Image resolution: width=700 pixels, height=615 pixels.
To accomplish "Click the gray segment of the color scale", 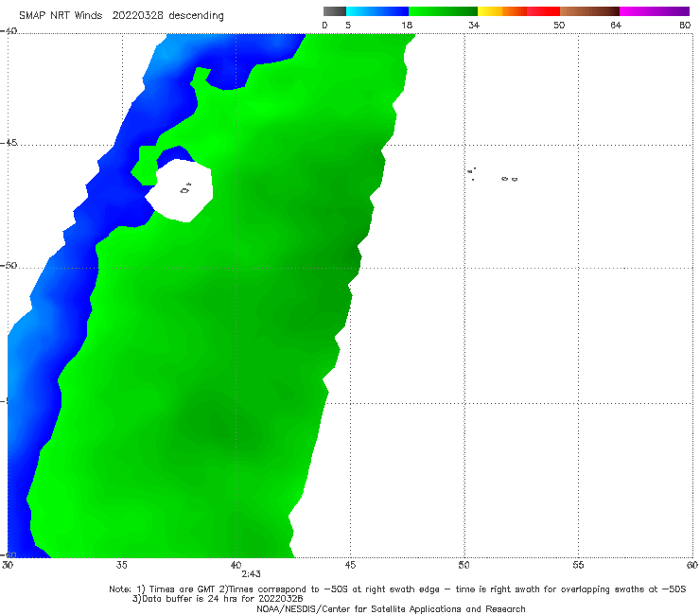I will click(335, 11).
